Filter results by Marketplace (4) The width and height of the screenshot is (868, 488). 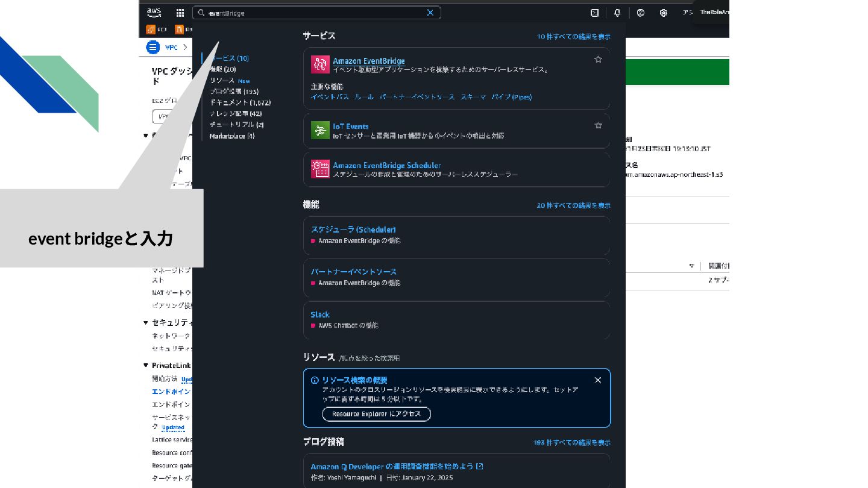(232, 136)
